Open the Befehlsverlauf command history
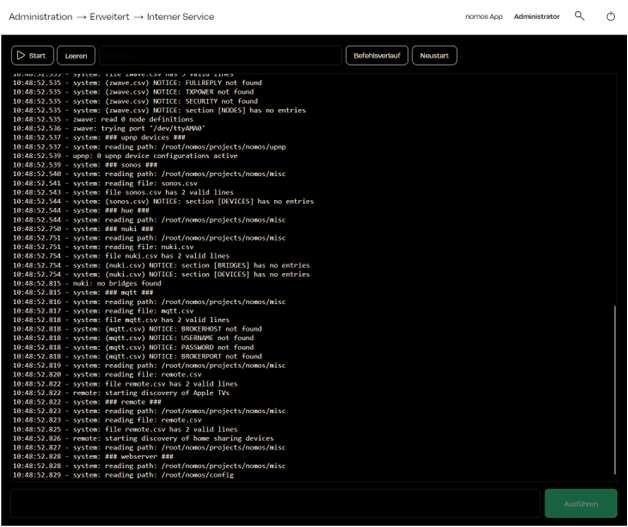Viewport: 628px width, 527px height. click(x=376, y=56)
